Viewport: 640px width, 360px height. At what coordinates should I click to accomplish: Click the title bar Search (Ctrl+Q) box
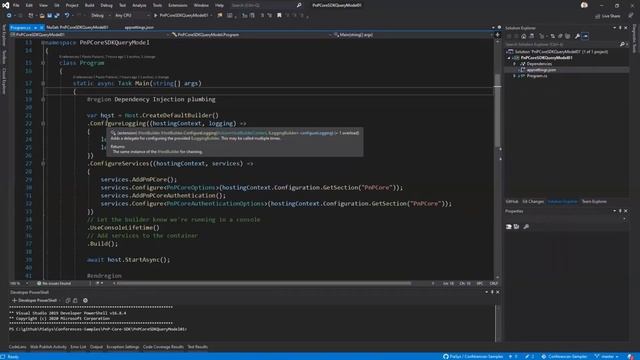[263, 5]
